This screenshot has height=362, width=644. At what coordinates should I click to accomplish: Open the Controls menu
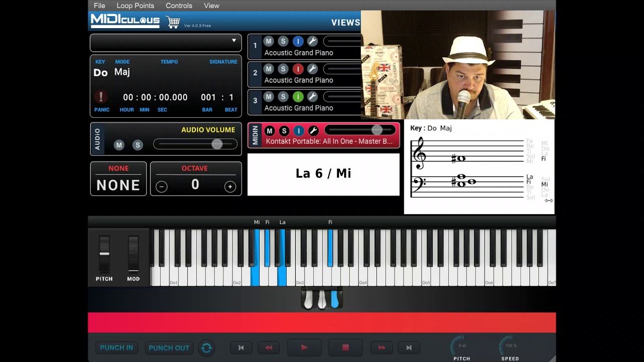[179, 6]
